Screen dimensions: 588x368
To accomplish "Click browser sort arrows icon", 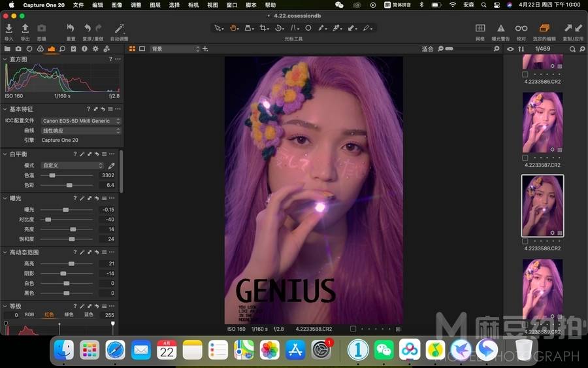I will point(521,49).
